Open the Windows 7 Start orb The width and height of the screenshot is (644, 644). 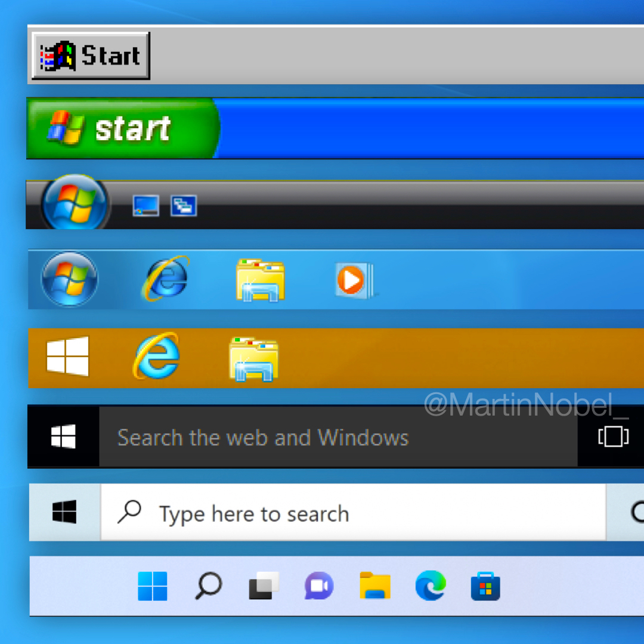click(70, 279)
